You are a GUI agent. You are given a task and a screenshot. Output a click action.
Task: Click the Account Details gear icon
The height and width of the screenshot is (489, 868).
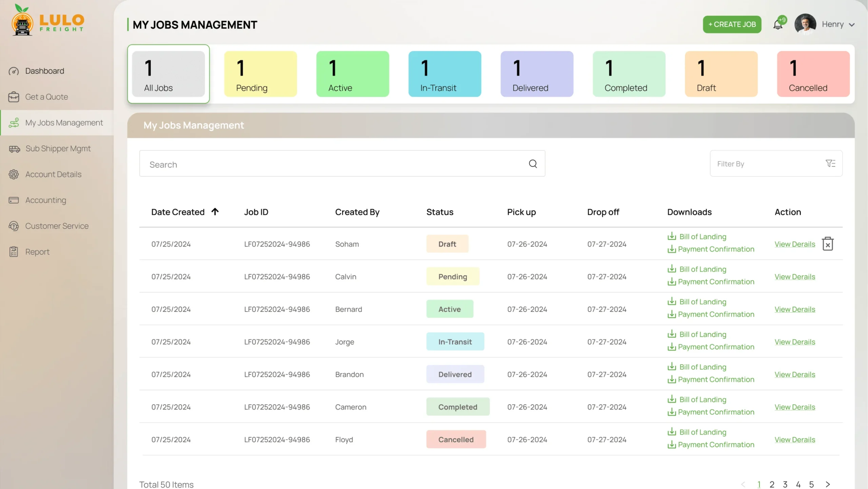pos(14,174)
